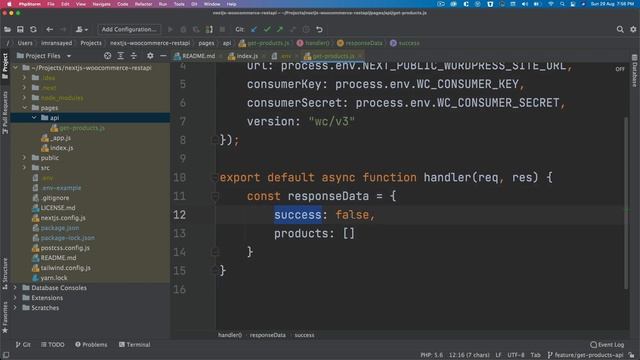Click PHP: 5.6 language level in status bar
This screenshot has width=640, height=360.
[431, 355]
